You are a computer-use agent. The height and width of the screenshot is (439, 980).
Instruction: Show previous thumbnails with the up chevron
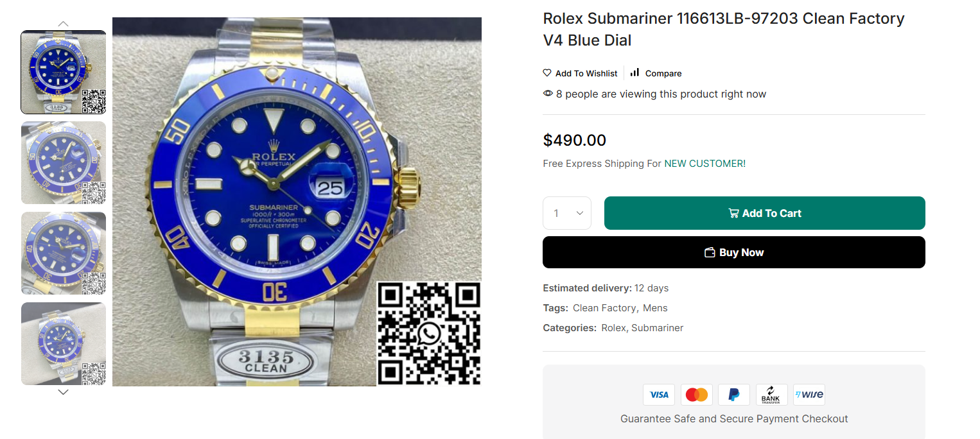(x=63, y=24)
